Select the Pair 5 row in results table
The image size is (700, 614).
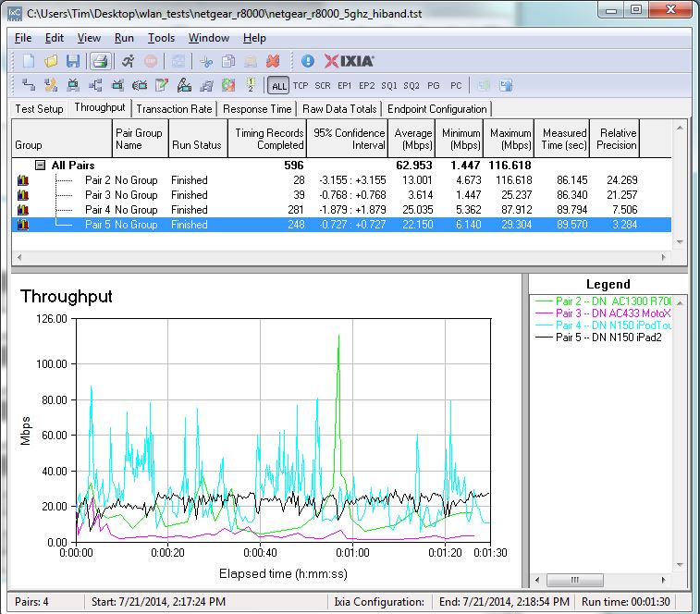tap(341, 225)
